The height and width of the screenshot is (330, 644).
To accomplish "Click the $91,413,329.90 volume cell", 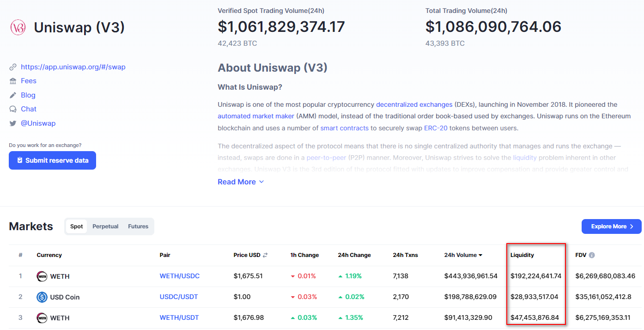I will point(468,318).
